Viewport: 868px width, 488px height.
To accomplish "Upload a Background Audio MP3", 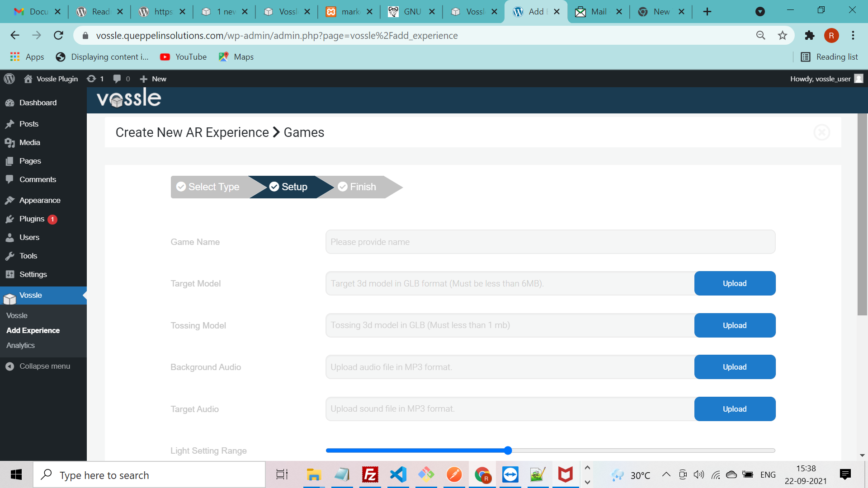I will pos(735,367).
